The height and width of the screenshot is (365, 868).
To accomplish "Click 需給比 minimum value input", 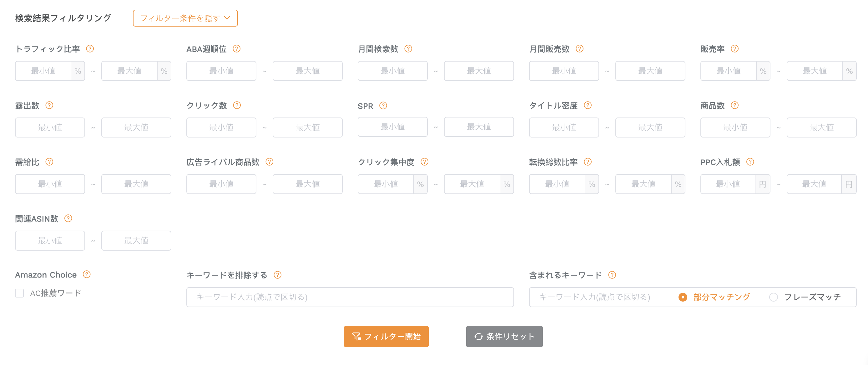I will click(x=50, y=184).
